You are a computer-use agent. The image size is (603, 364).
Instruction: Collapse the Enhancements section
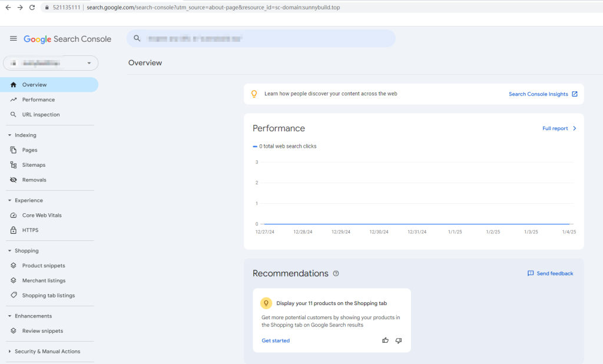[10, 316]
